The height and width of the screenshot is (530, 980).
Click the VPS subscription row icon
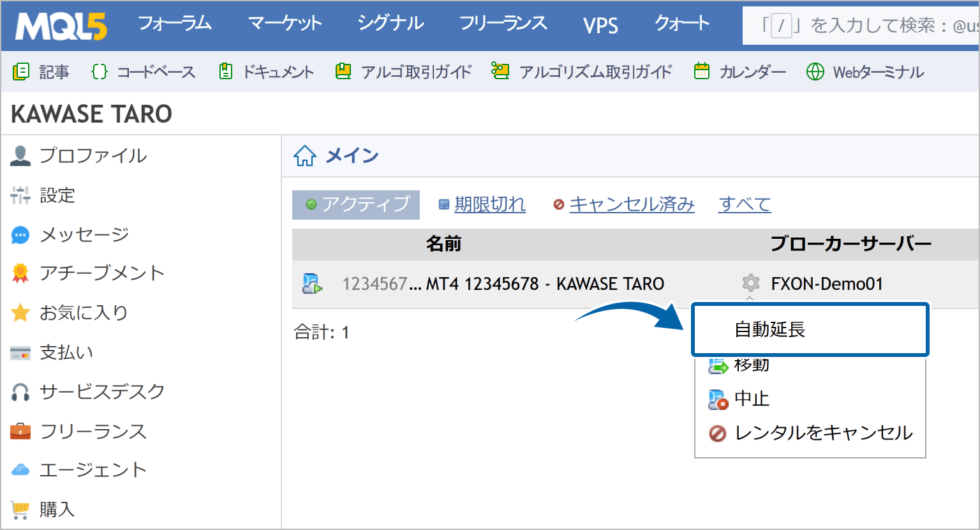pos(312,284)
